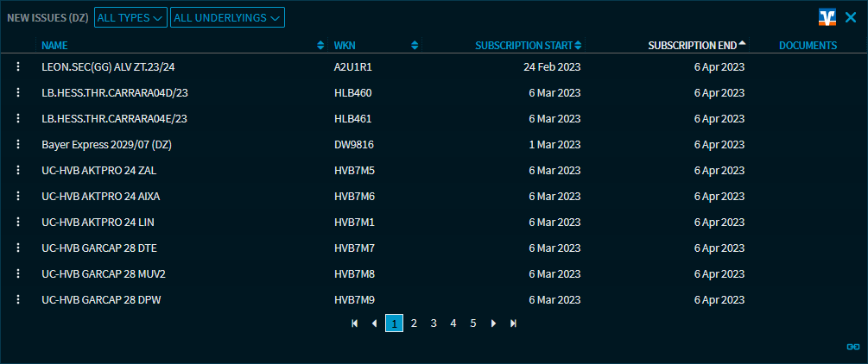Jump to page 5
The image size is (868, 364).
click(x=473, y=323)
